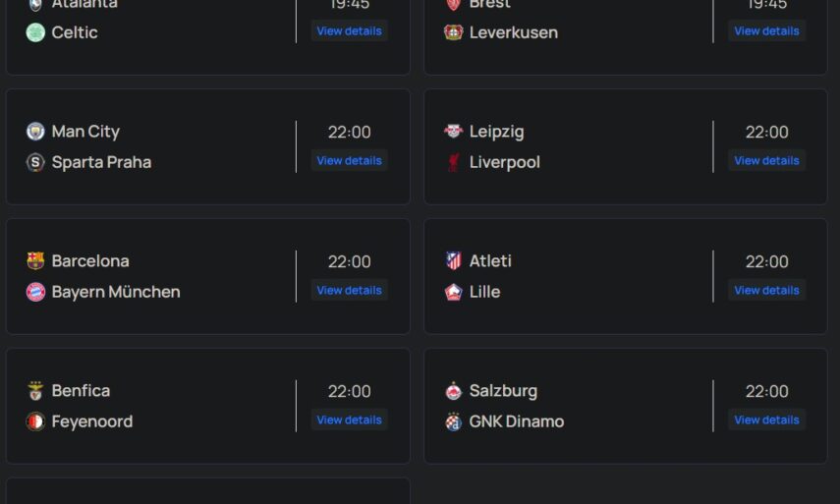Click the Liverpool club crest
The height and width of the screenshot is (504, 840).
tap(453, 162)
